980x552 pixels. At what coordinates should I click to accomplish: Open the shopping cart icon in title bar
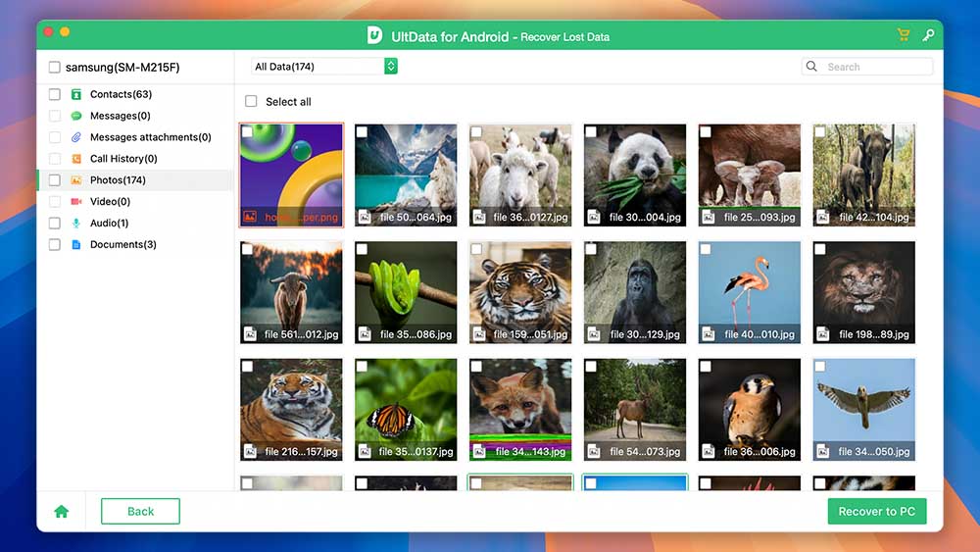904,35
